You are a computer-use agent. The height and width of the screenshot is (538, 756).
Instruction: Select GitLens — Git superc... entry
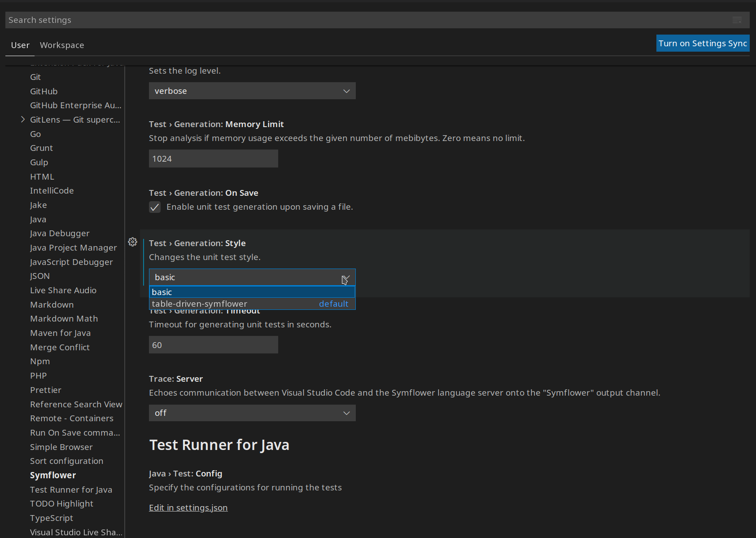pyautogui.click(x=75, y=120)
